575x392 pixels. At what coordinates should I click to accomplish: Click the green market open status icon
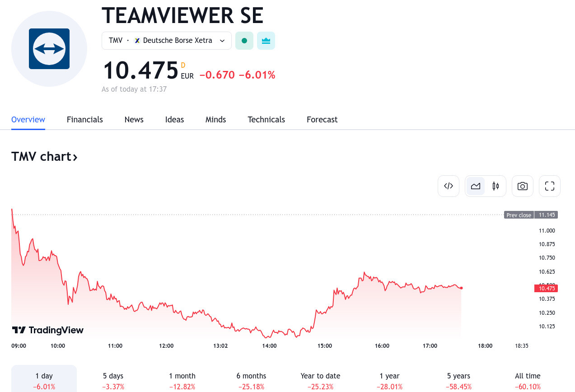pos(244,41)
